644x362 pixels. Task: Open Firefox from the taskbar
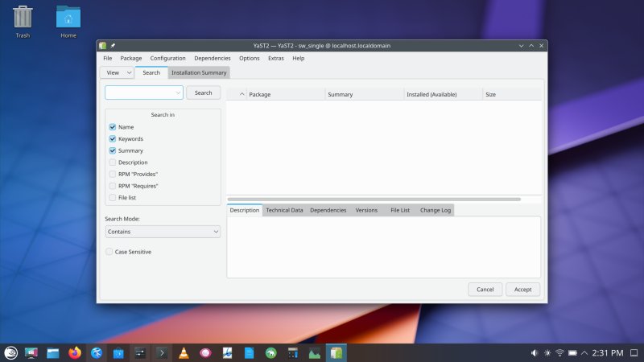pyautogui.click(x=75, y=352)
